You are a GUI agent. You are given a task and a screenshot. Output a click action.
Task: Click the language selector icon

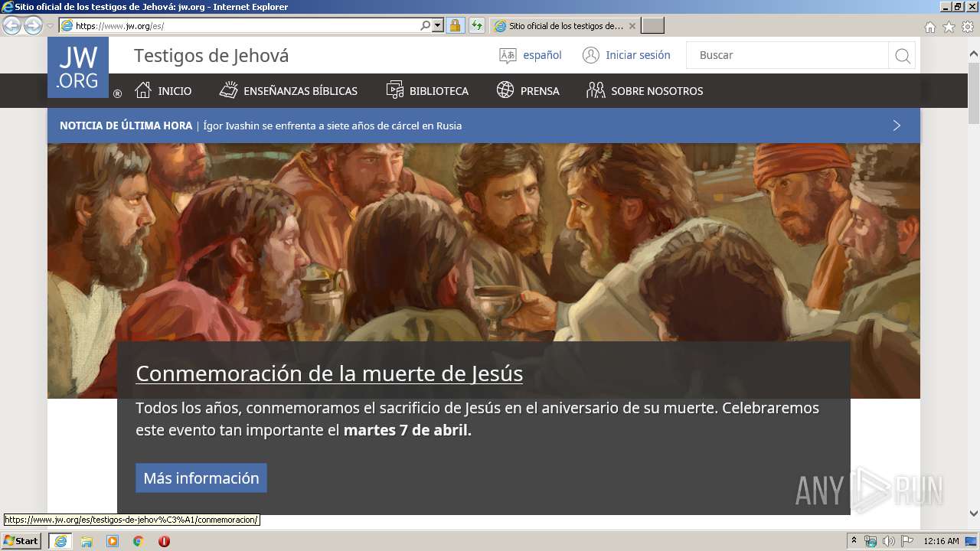click(x=508, y=55)
